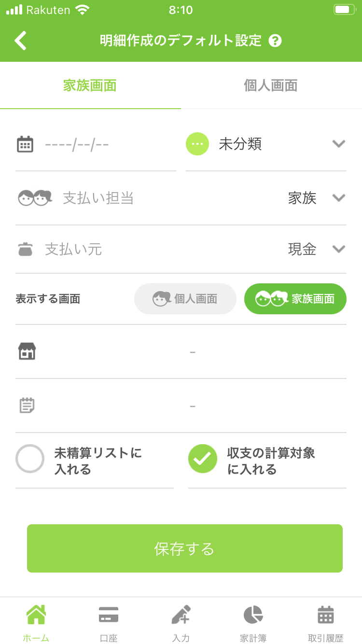The image size is (362, 644).
Task: Switch to the 個人画面 tab
Action: point(271,85)
